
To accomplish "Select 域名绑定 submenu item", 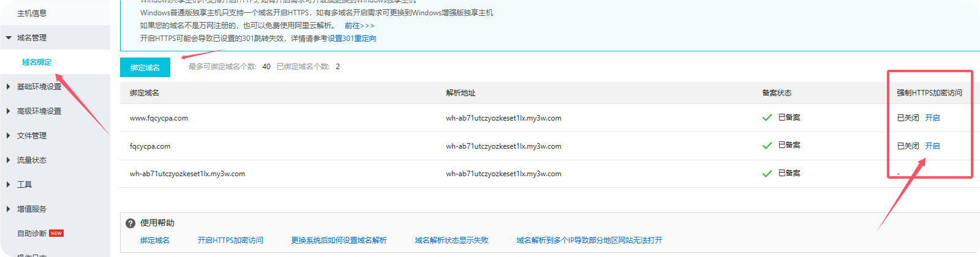I will tap(37, 62).
